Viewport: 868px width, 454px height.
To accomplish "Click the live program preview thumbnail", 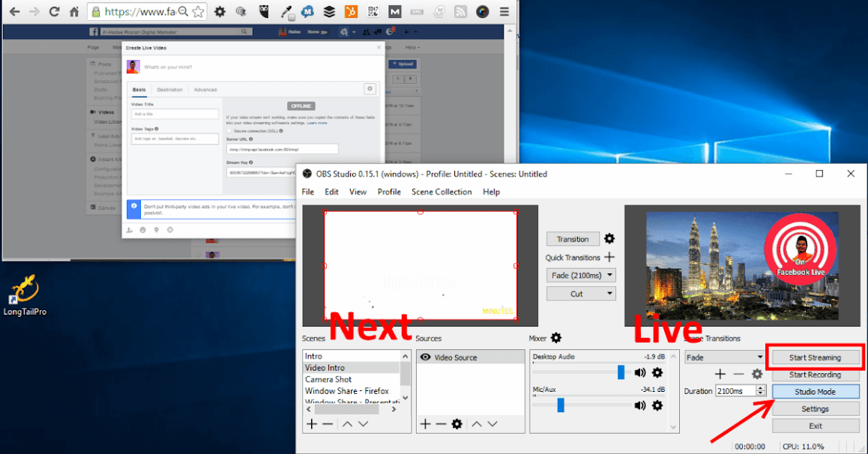I will click(742, 265).
